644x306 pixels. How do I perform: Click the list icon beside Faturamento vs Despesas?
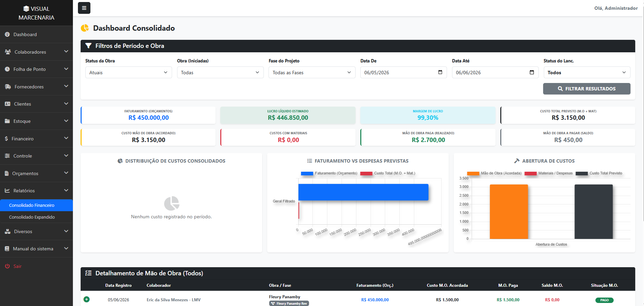point(310,161)
